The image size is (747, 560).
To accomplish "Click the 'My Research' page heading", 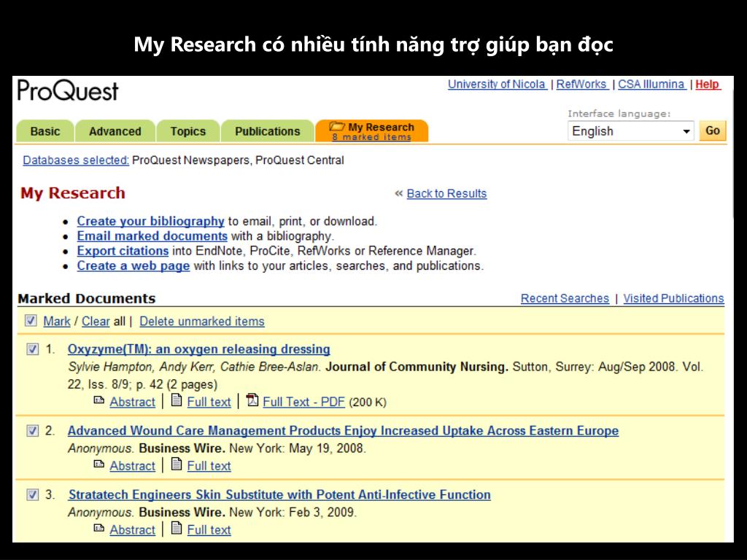I will pos(73,192).
